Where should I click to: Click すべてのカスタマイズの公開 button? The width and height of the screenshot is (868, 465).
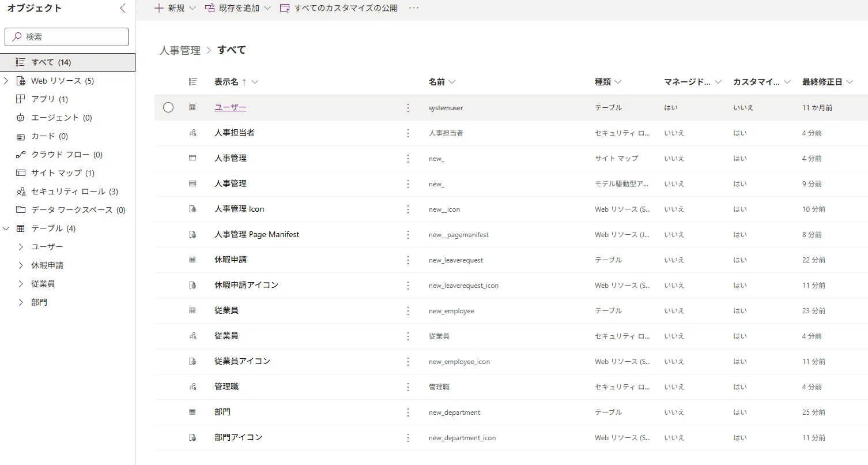(339, 8)
